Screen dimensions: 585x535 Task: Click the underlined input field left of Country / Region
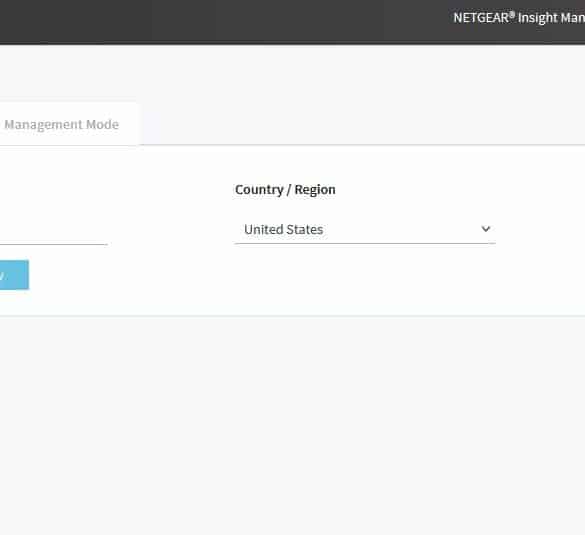point(54,231)
